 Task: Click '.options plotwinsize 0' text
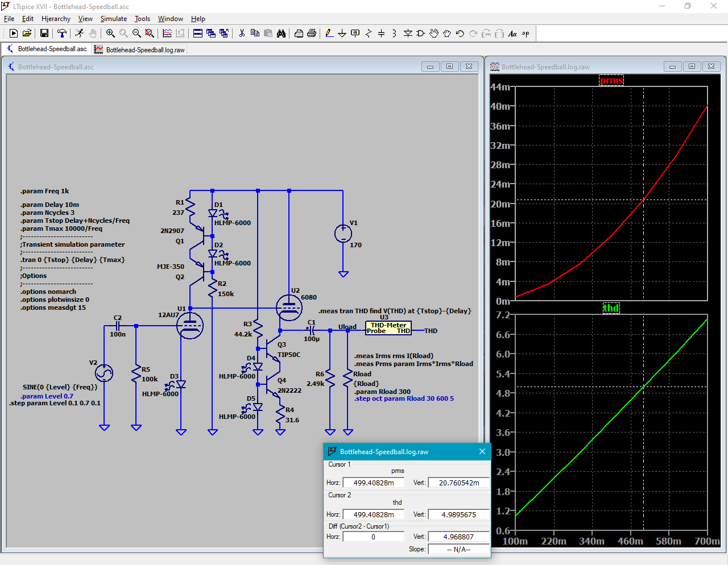55,300
